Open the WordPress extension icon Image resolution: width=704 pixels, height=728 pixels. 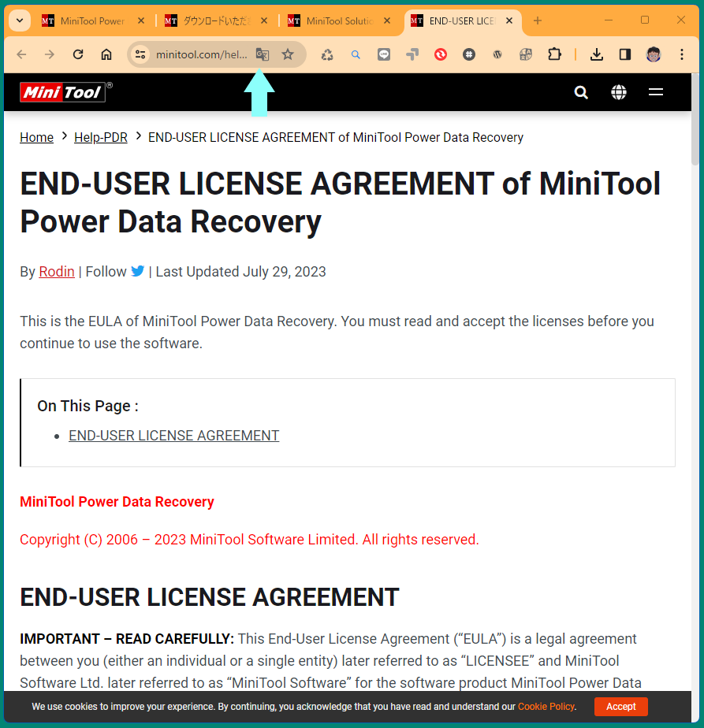pos(497,54)
